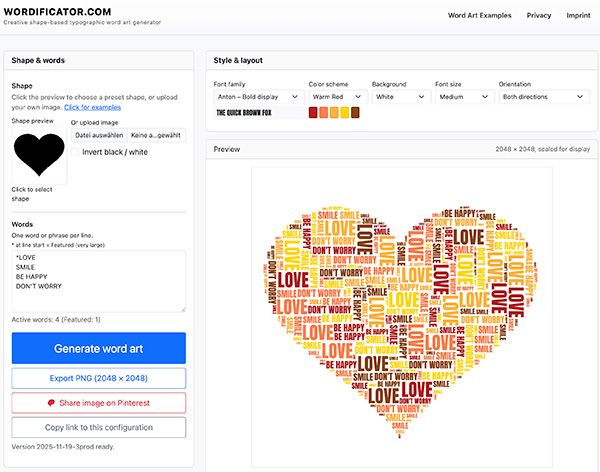This screenshot has height=472, width=600.
Task: Click inside the Words text area
Action: click(x=99, y=281)
